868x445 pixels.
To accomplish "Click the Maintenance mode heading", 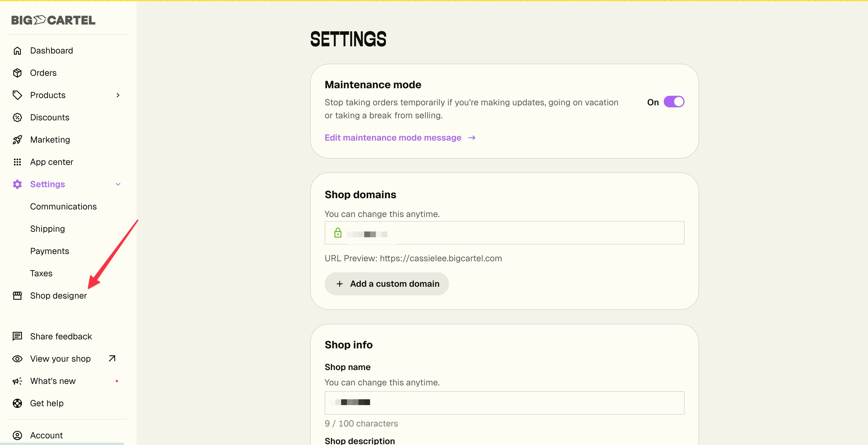I will click(373, 84).
